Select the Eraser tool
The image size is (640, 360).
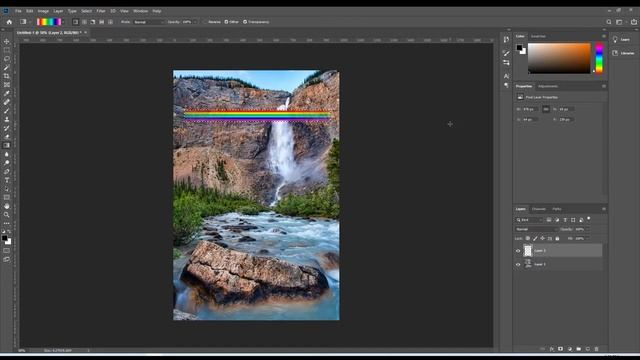pyautogui.click(x=7, y=137)
